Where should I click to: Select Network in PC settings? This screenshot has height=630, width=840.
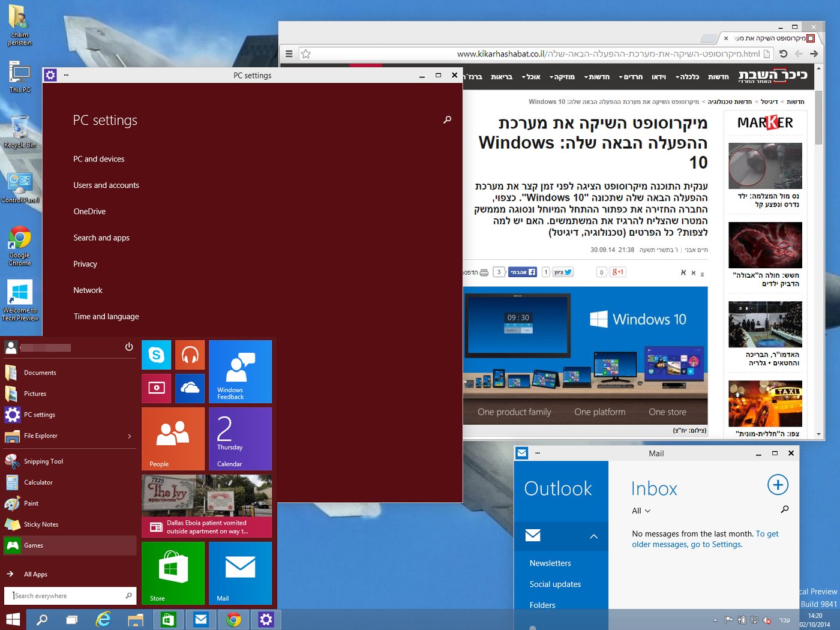click(88, 290)
